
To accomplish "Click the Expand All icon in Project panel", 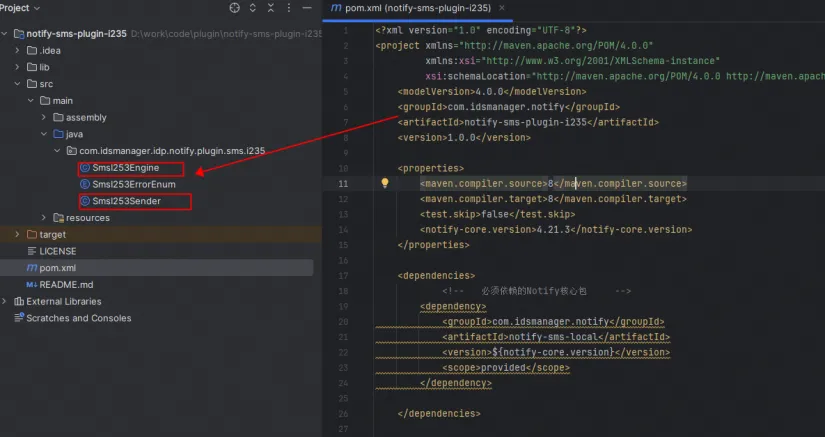I will pyautogui.click(x=254, y=8).
